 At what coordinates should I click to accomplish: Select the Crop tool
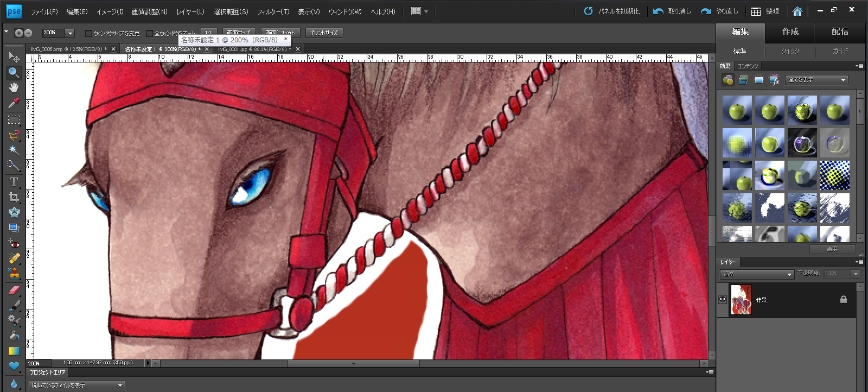tap(14, 197)
